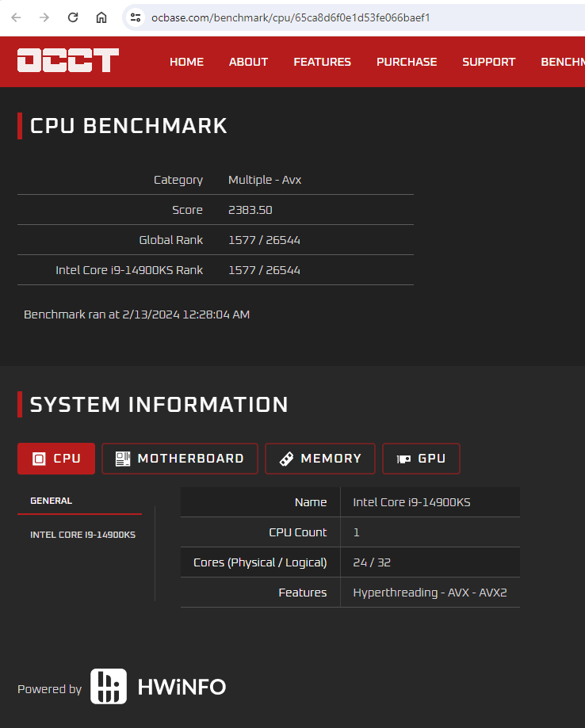Click the Name value Intel Core i9-14900KS
Viewport: 585px width, 728px height.
411,502
